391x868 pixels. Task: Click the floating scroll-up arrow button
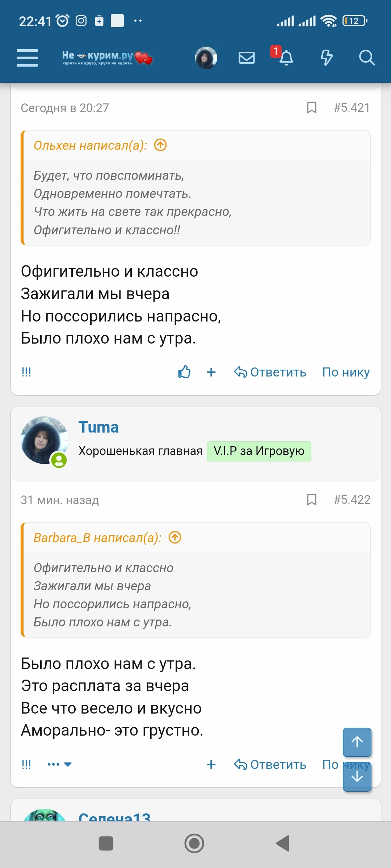pyautogui.click(x=357, y=743)
